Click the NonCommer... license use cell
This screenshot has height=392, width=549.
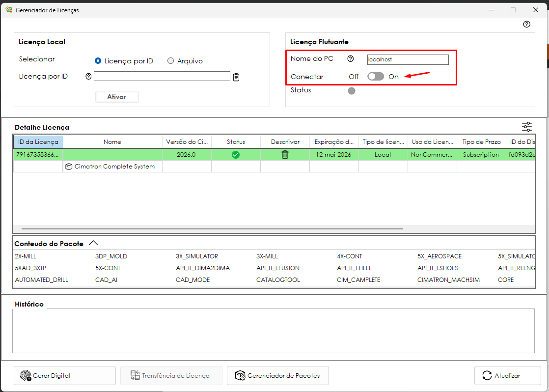(433, 154)
